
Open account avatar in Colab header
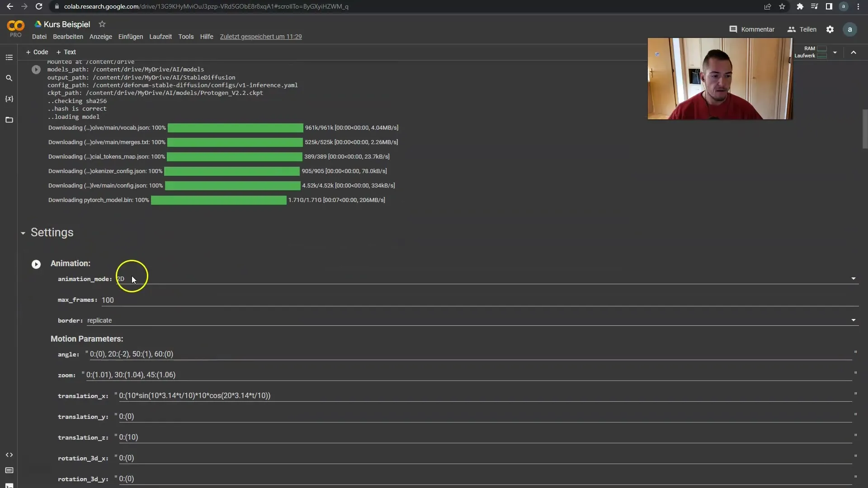850,29
